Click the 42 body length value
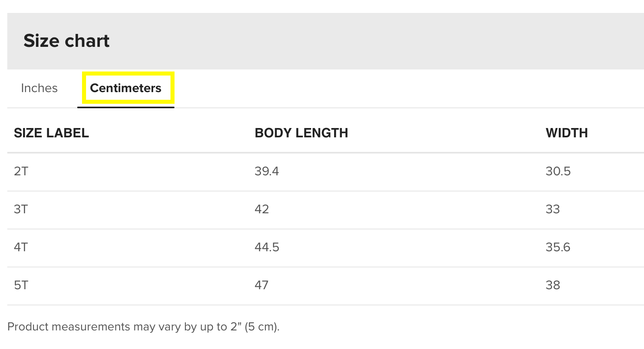Viewport: 644px width, 349px height. coord(262,209)
